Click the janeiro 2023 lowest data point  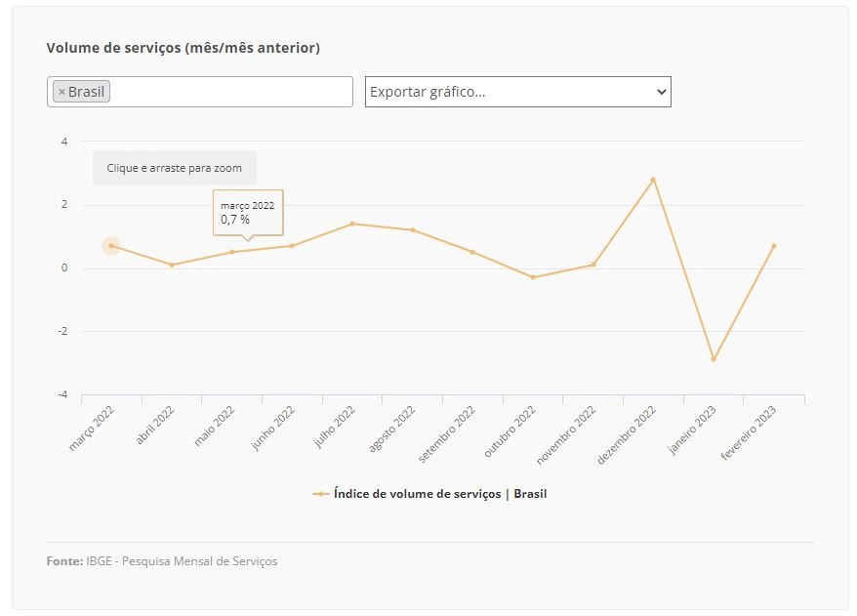tap(714, 359)
